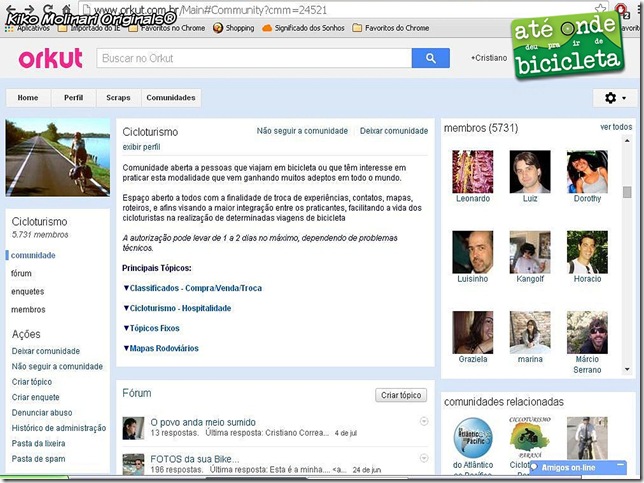Expand 'Mapas Rodoviários' section
Viewport: 644px width, 483px height.
point(161,348)
